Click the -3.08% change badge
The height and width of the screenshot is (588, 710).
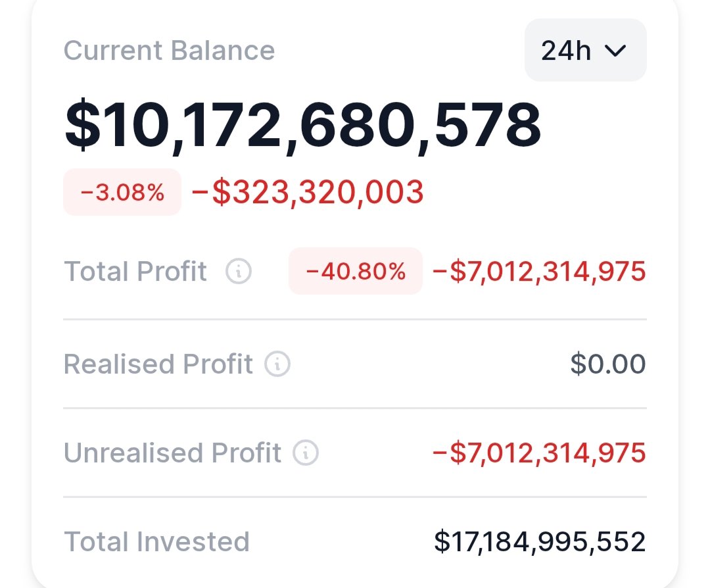point(122,192)
